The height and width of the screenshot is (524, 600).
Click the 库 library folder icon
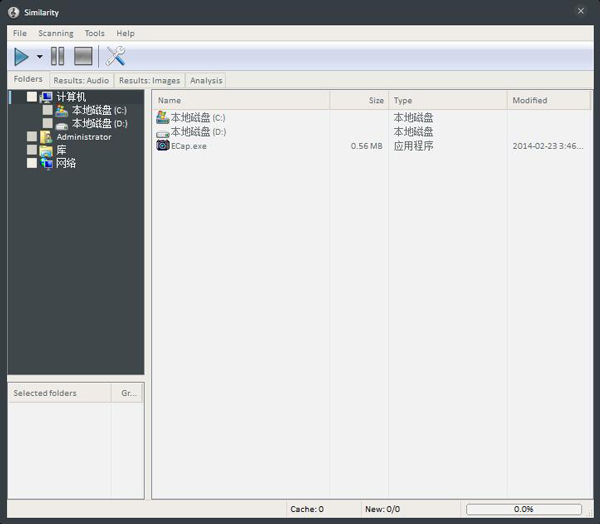[46, 151]
